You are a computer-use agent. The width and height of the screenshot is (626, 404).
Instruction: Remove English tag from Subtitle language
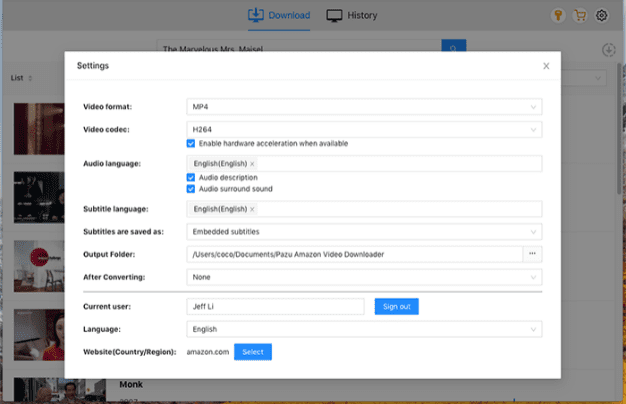252,209
